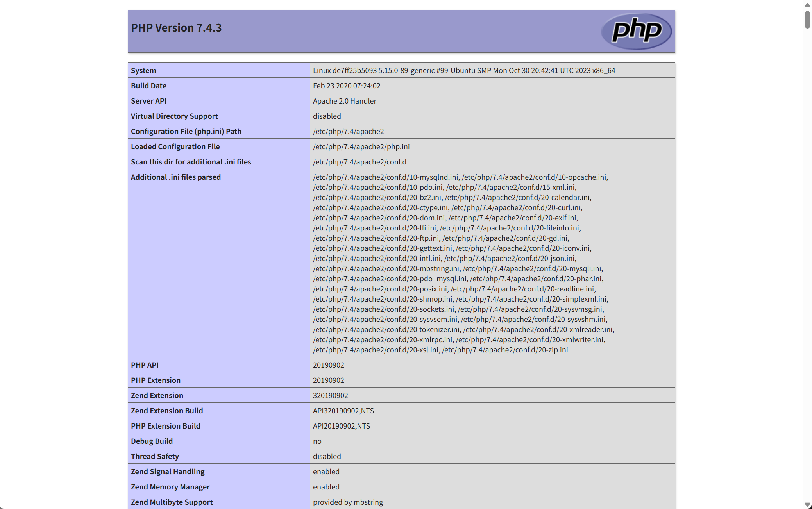Click the Loaded Configuration File path value
Viewport: 812px width, 509px height.
(361, 146)
